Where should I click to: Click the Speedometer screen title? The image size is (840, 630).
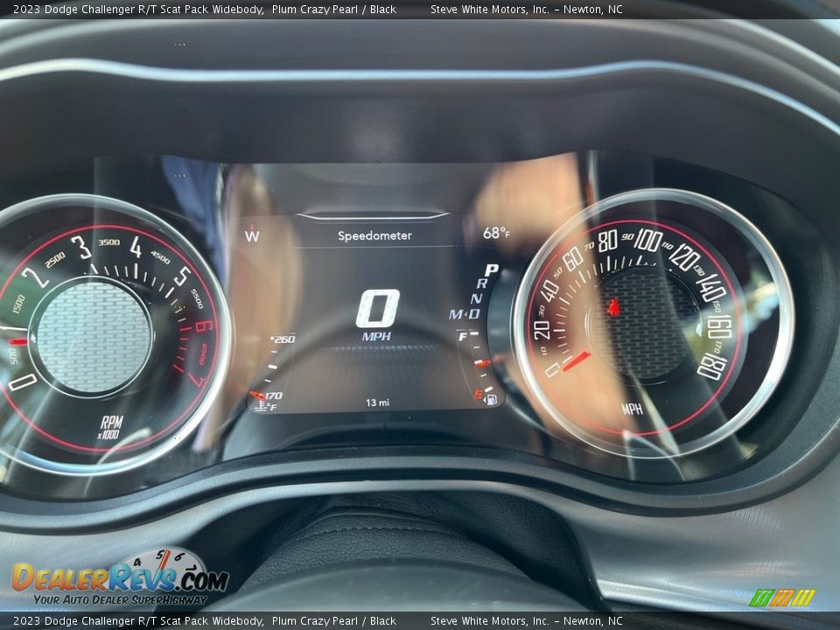(x=374, y=235)
